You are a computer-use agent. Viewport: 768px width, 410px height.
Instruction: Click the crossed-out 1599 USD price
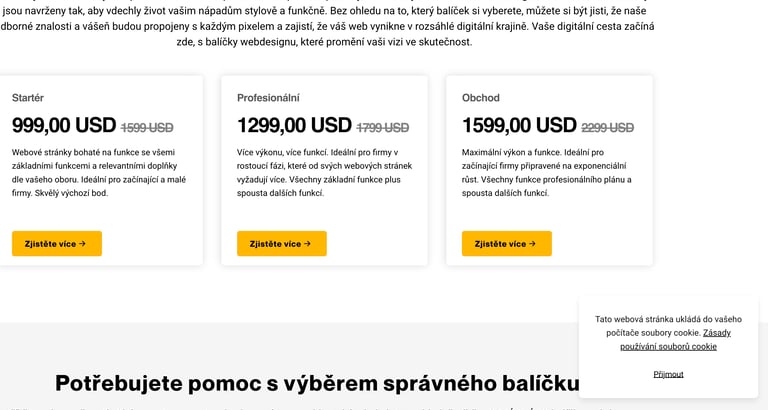pyautogui.click(x=147, y=128)
